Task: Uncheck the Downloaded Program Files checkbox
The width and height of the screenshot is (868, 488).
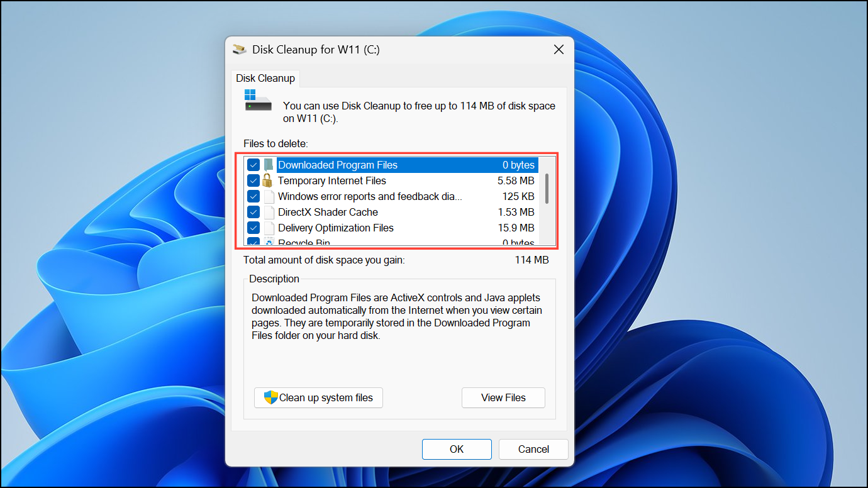Action: click(x=253, y=165)
